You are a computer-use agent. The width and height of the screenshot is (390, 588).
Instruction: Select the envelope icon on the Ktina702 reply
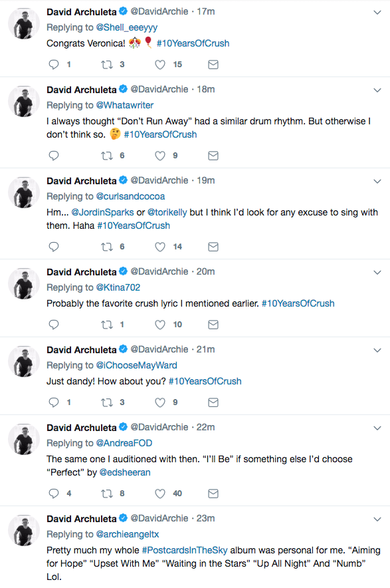pyautogui.click(x=213, y=325)
